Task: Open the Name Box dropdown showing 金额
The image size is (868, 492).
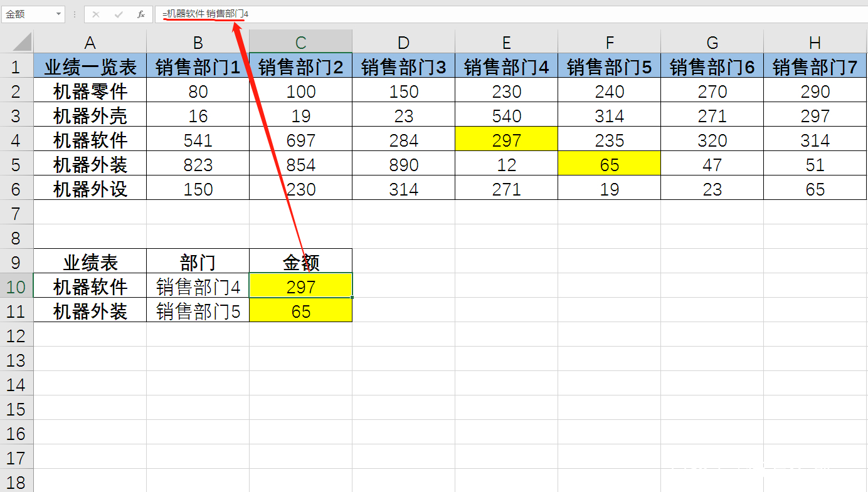Action: [60, 13]
